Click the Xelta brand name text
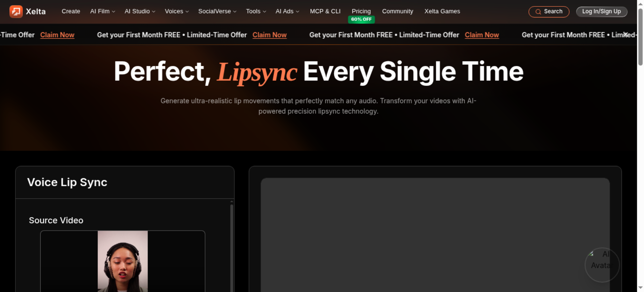 [x=36, y=12]
